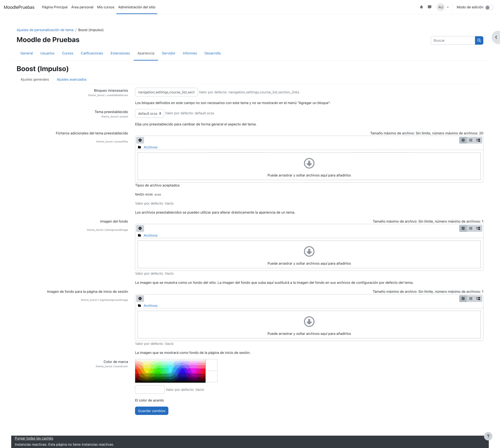500x448 pixels.
Task: Open the Extensiones admin tab
Action: (x=120, y=53)
